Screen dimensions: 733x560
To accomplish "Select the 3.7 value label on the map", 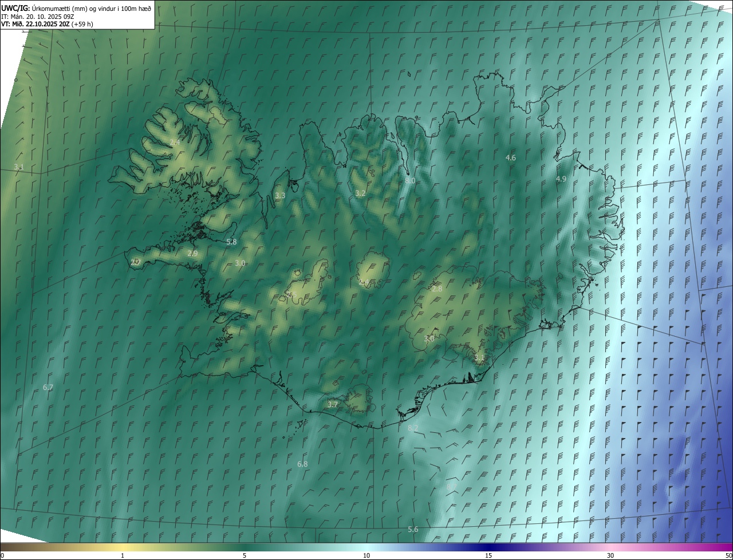I will point(333,405).
